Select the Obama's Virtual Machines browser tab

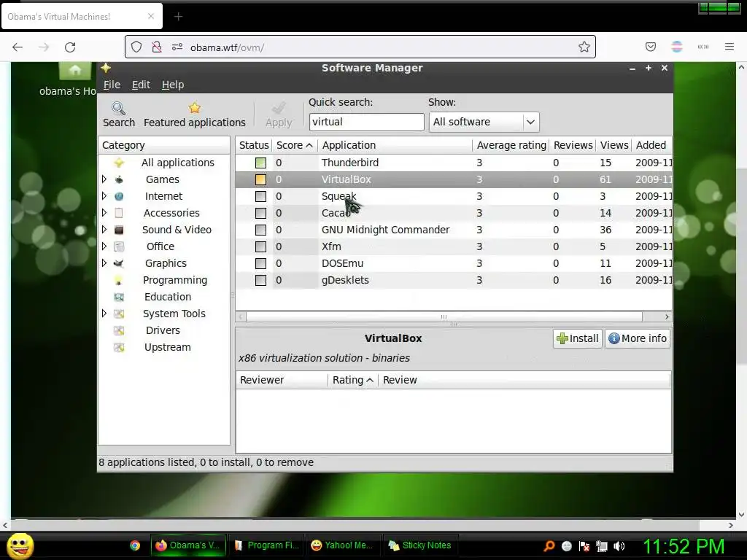82,17
